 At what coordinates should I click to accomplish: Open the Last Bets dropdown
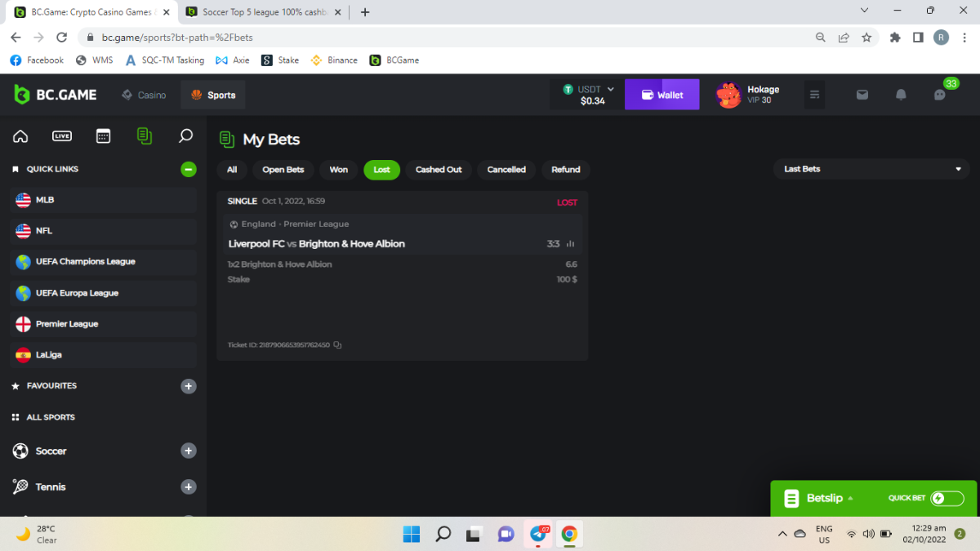tap(871, 169)
